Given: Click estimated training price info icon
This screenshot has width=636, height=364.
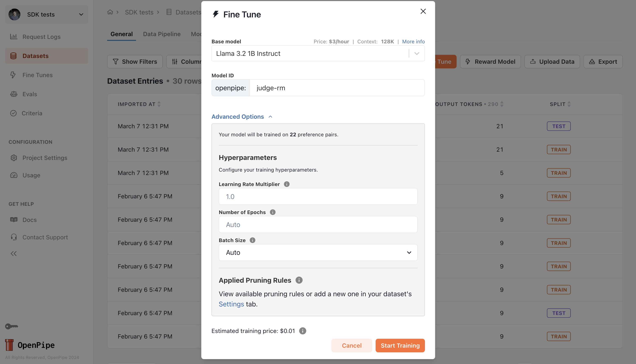Looking at the screenshot, I should pos(302,331).
